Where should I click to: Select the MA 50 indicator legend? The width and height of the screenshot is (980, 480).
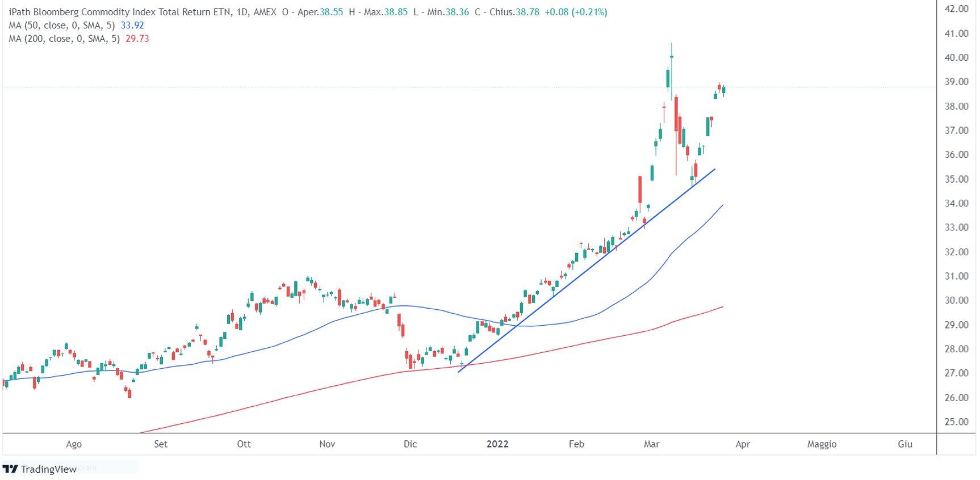[62, 26]
